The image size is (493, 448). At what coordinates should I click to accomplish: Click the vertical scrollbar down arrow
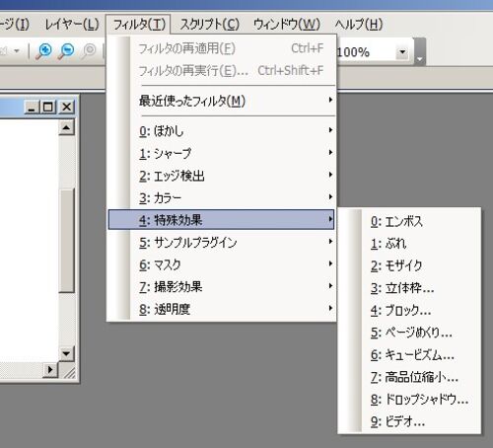pyautogui.click(x=67, y=353)
